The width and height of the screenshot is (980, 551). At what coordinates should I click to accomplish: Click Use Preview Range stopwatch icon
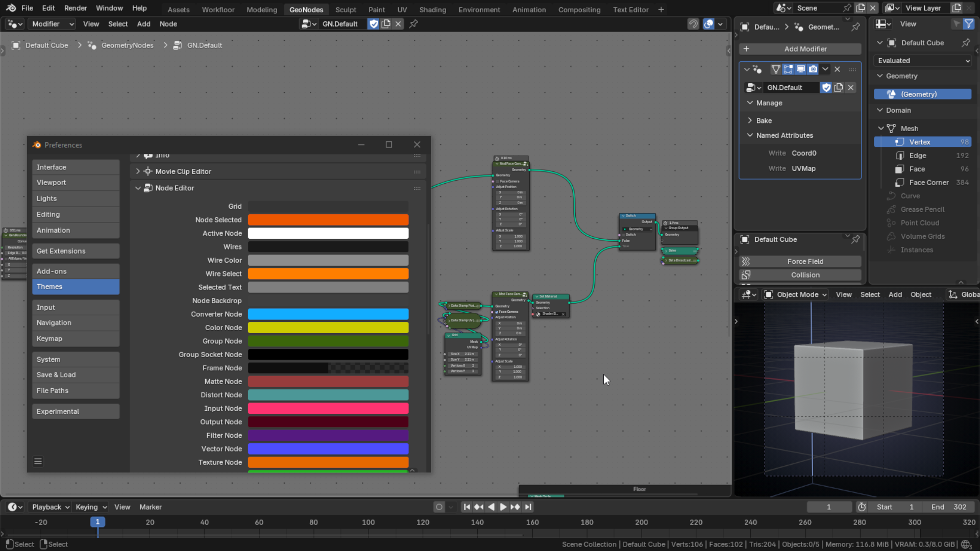tap(862, 507)
